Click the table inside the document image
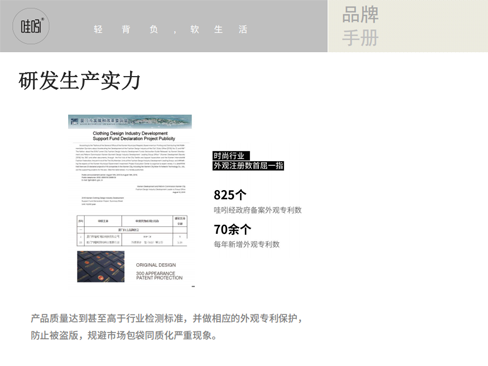The image size is (488, 366). click(132, 230)
